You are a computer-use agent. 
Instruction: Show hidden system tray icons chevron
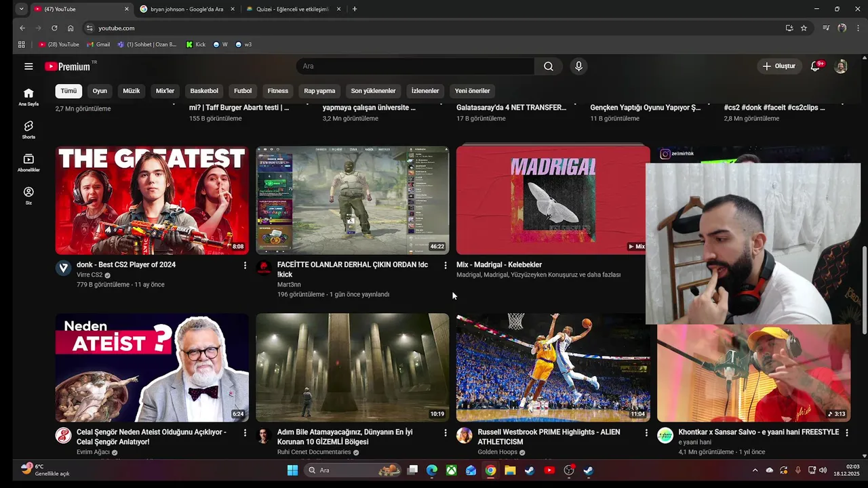coord(755,470)
